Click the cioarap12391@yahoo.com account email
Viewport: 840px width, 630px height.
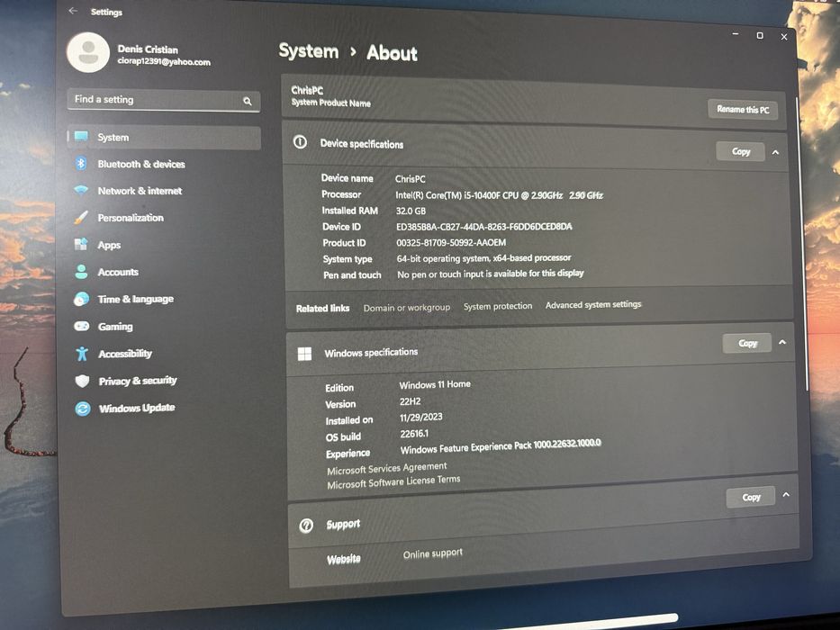(164, 61)
